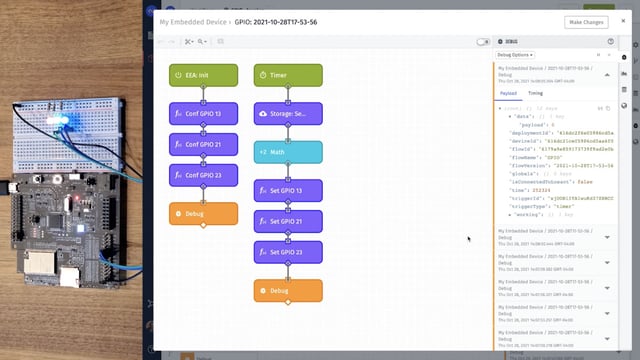The image size is (640, 360).
Task: Expand the "working" key triangle
Action: click(x=510, y=215)
